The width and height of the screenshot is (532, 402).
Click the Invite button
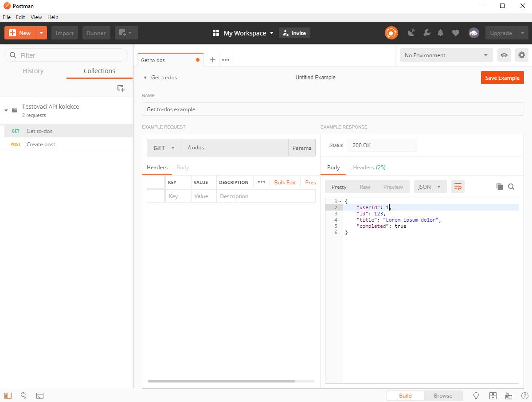pos(294,33)
